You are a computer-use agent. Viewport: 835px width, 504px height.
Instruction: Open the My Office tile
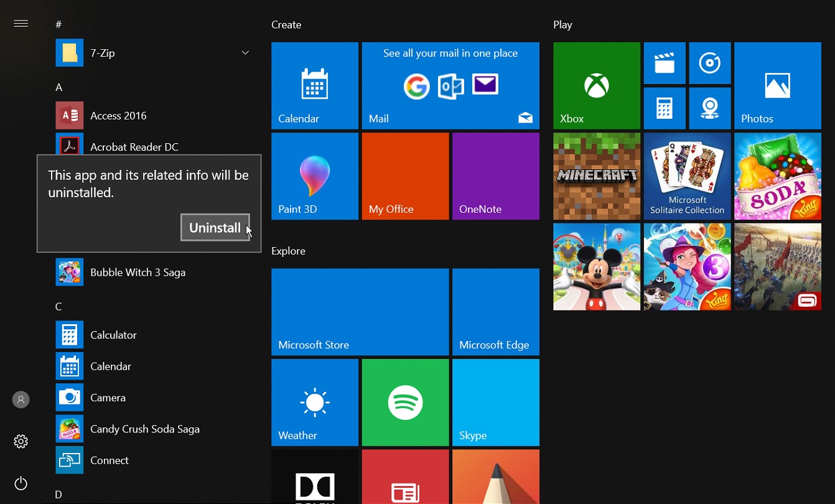click(405, 176)
